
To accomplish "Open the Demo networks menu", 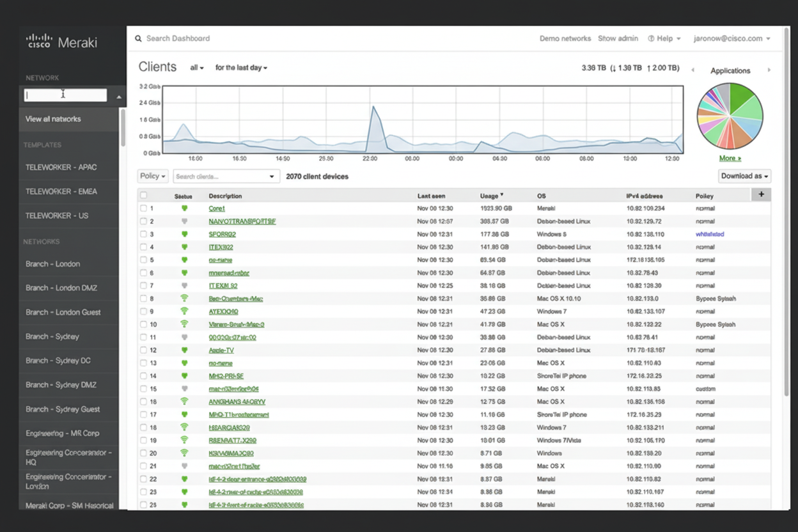I will [565, 38].
